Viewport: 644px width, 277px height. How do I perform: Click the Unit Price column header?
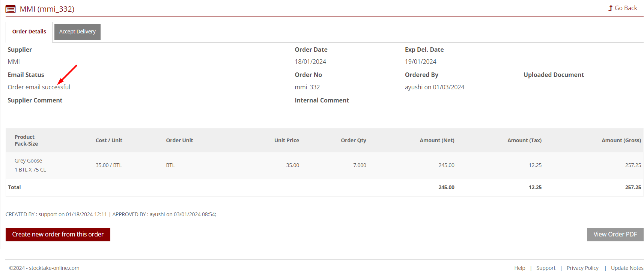286,140
